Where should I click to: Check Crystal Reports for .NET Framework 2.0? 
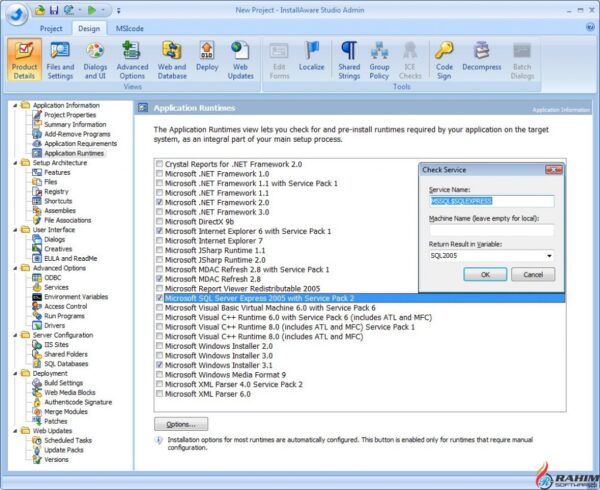click(160, 164)
